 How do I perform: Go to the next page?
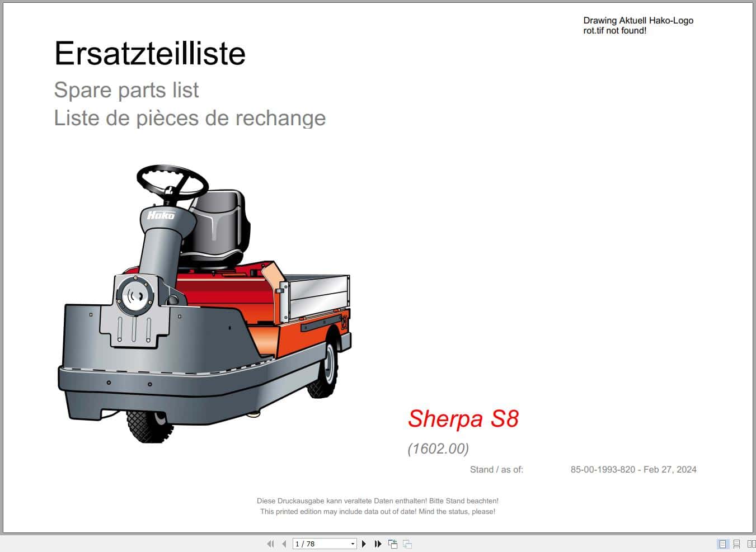click(x=364, y=544)
